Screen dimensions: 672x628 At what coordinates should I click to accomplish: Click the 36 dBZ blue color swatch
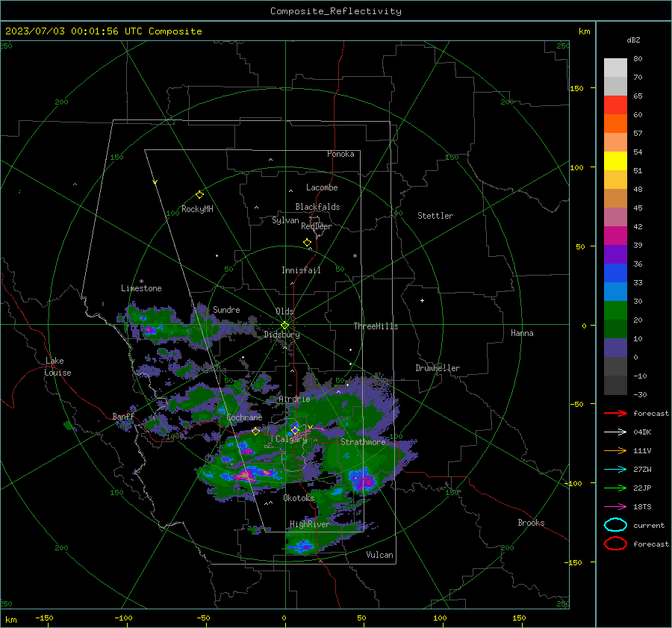pyautogui.click(x=615, y=273)
